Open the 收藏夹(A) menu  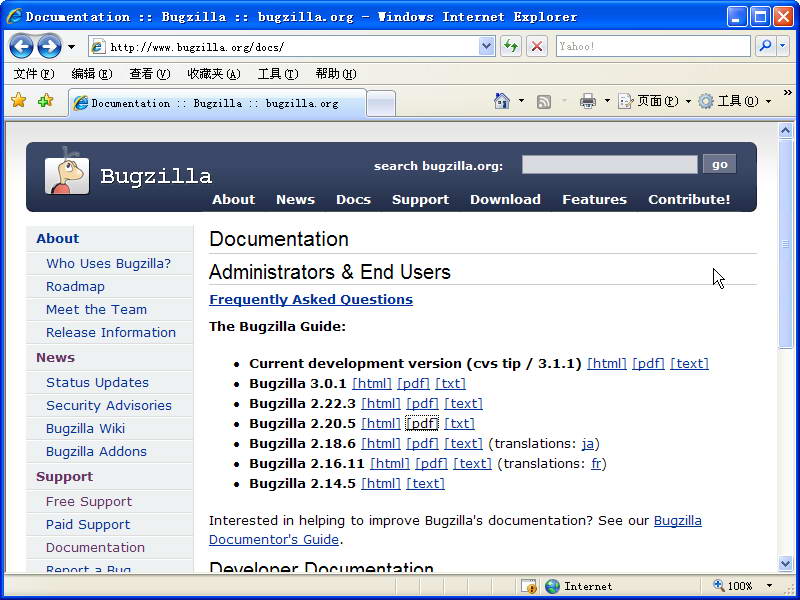coord(213,74)
